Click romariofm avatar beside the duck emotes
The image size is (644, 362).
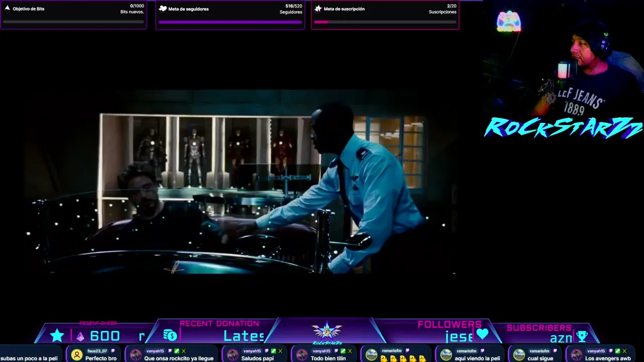tap(371, 355)
